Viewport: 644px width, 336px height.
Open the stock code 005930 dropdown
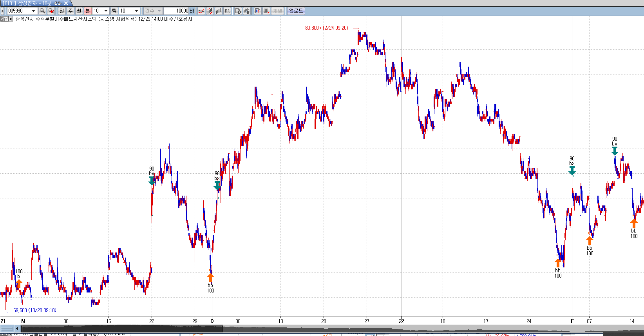click(33, 11)
